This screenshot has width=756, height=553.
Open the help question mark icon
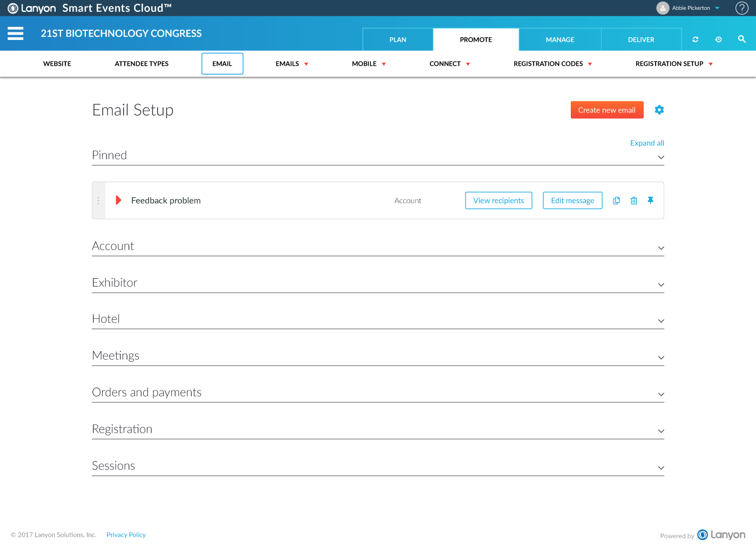click(x=742, y=8)
